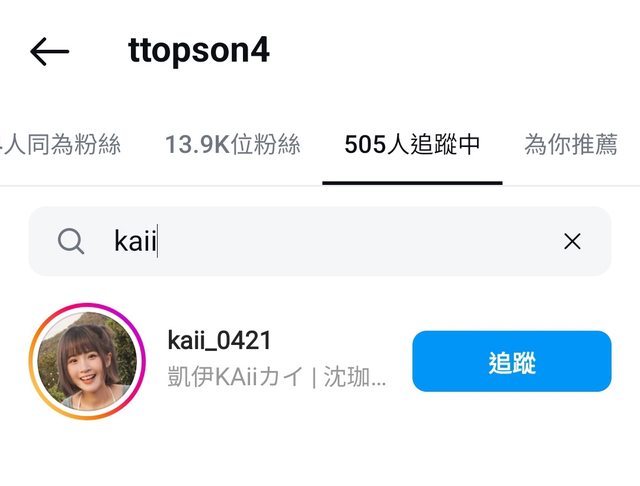Go back using the left arrow
This screenshot has width=640, height=486.
click(x=49, y=51)
